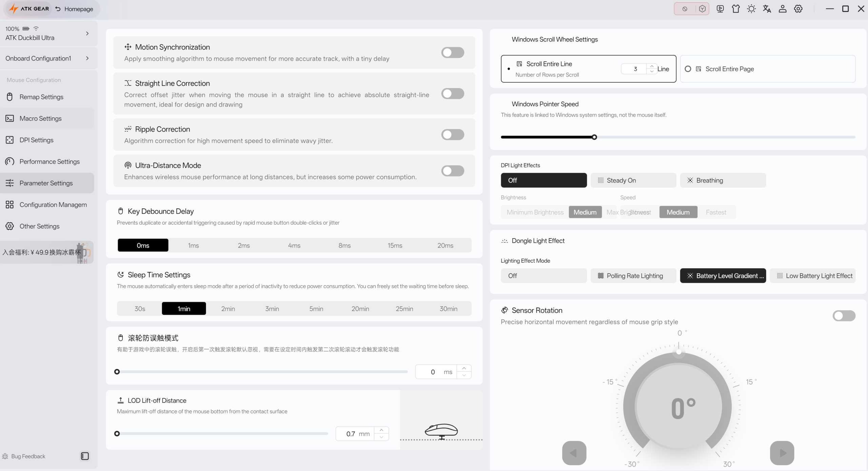
Task: Select 8ms key debounce delay
Action: point(344,245)
